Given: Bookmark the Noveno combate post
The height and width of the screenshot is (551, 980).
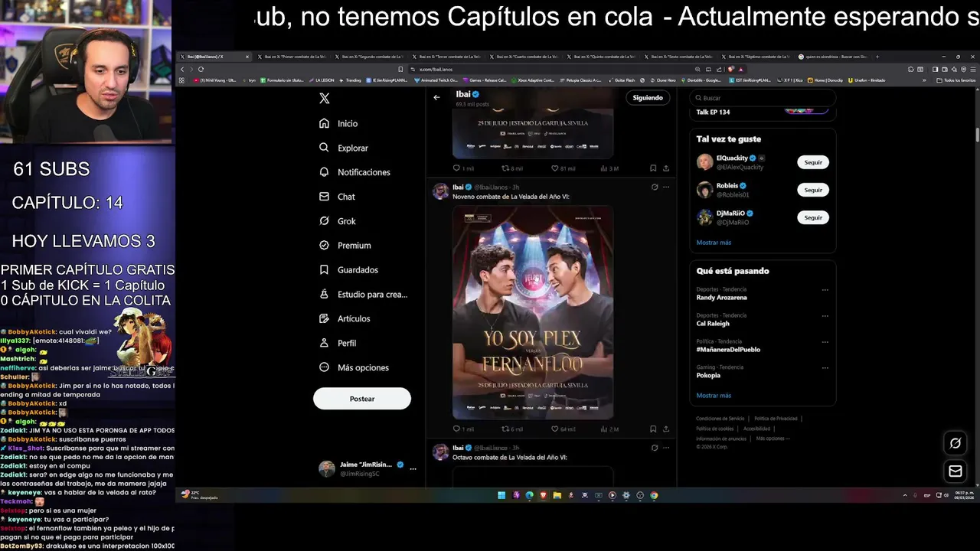Looking at the screenshot, I should pyautogui.click(x=653, y=429).
